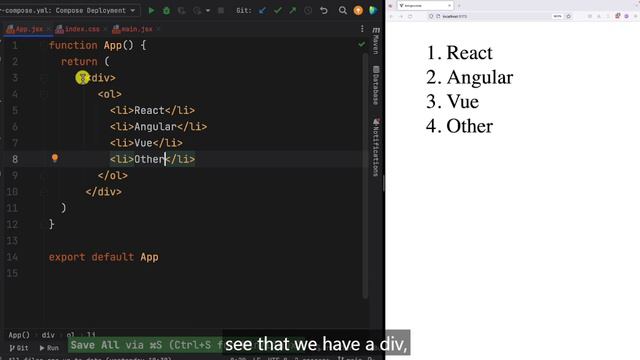This screenshot has width=640, height=360.
Task: Click the lightbulb intention icon on line 8
Action: point(55,158)
